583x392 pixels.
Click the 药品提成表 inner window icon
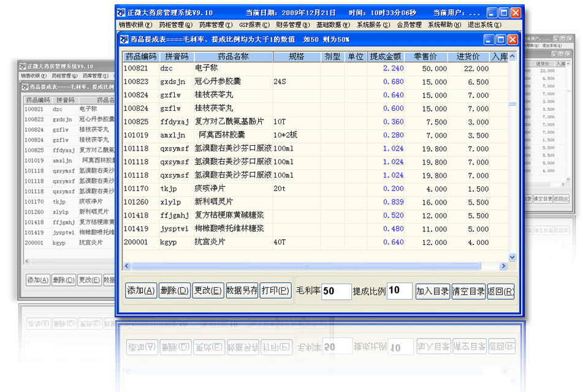123,40
